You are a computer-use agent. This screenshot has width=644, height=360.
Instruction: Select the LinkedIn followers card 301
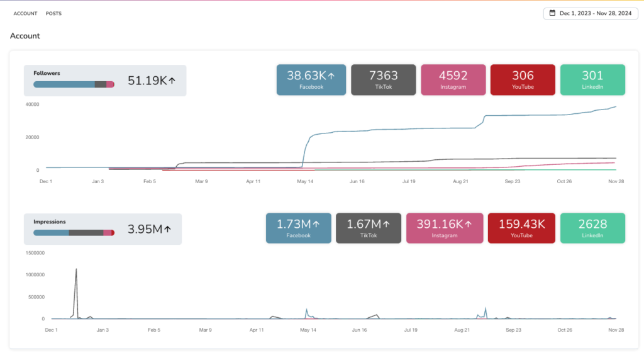pyautogui.click(x=592, y=80)
